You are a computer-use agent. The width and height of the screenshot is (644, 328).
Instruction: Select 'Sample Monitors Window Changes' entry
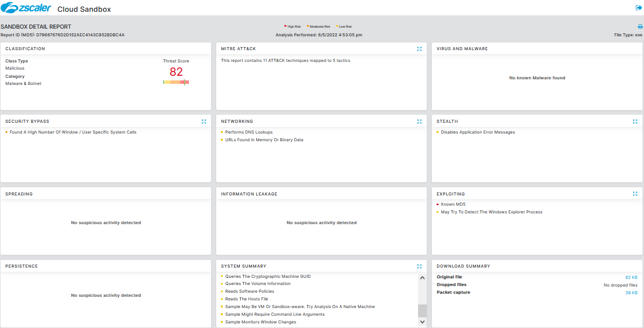[261, 322]
